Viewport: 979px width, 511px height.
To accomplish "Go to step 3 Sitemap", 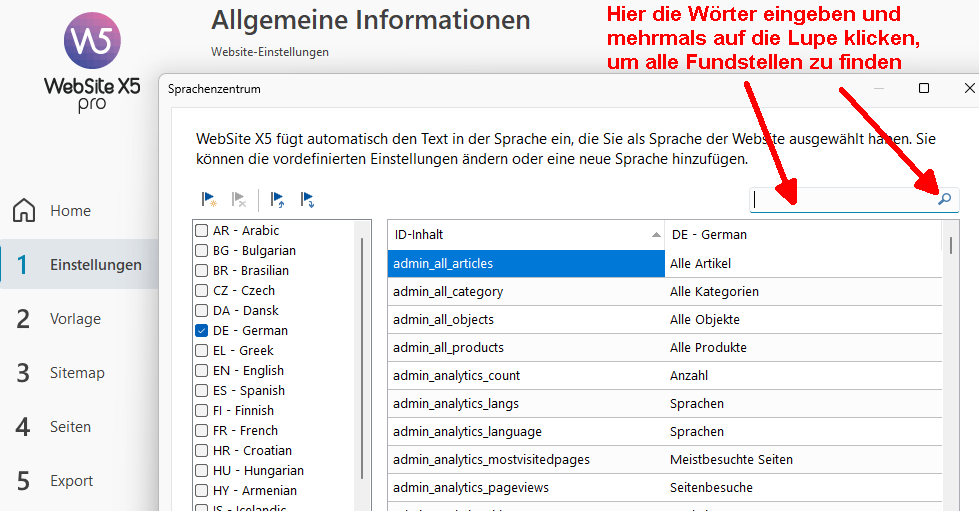I will pos(77,373).
